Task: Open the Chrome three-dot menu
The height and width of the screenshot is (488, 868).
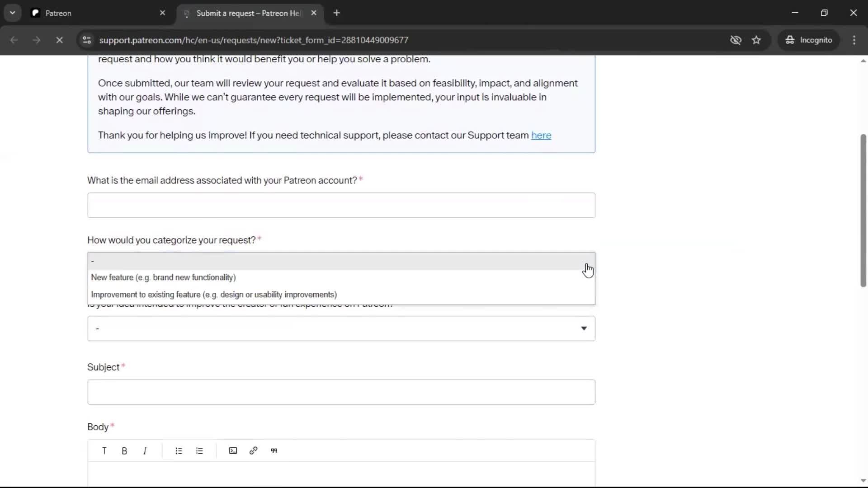Action: click(854, 40)
